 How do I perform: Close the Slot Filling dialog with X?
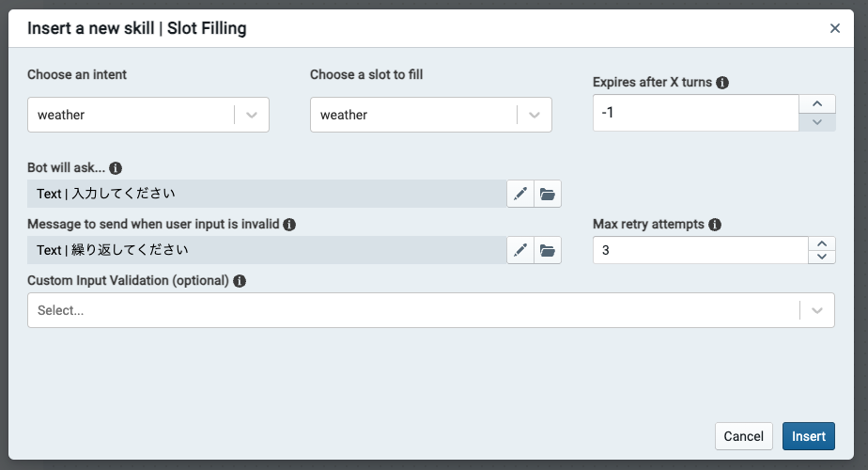pos(835,28)
